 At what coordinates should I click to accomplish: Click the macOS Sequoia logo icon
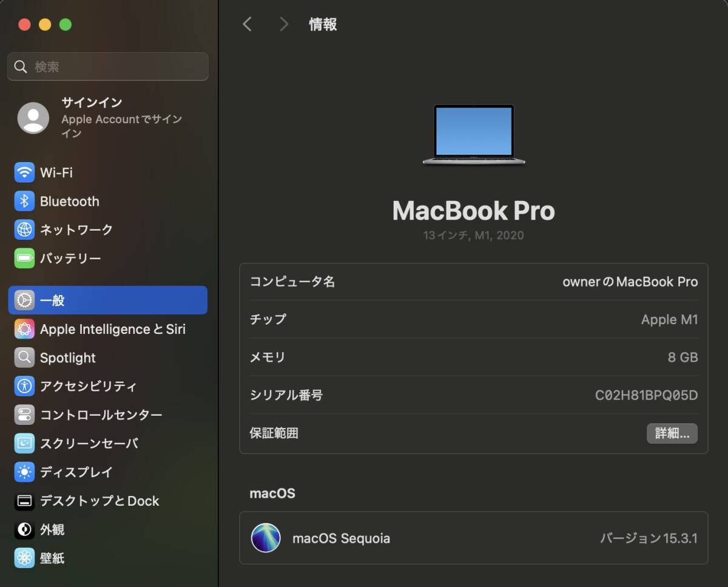(266, 538)
